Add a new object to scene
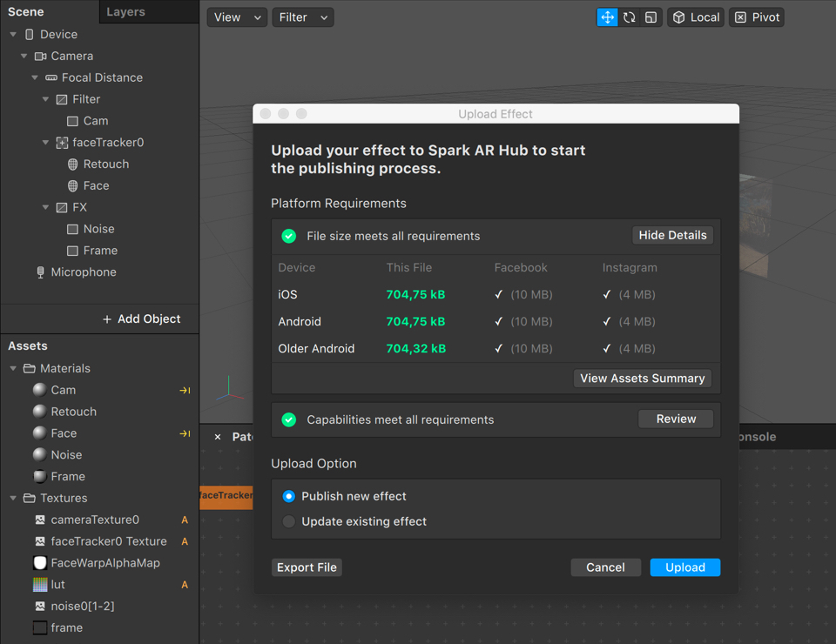The image size is (836, 644). click(x=141, y=319)
